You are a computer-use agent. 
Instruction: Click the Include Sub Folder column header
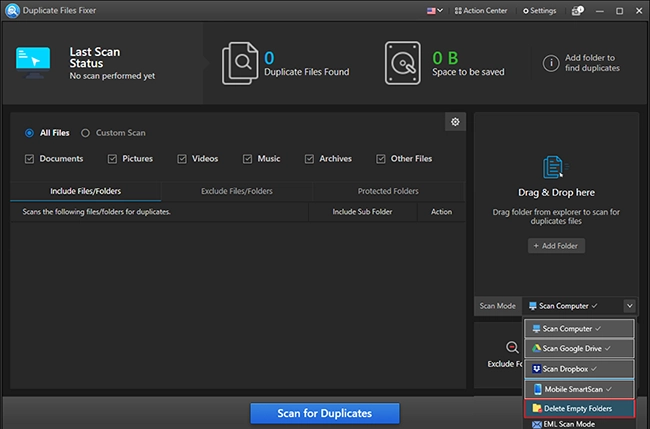tap(362, 212)
